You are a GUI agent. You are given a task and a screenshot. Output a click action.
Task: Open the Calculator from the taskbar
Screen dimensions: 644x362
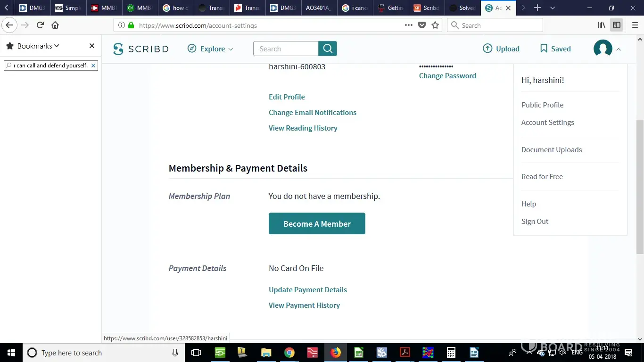(x=451, y=353)
